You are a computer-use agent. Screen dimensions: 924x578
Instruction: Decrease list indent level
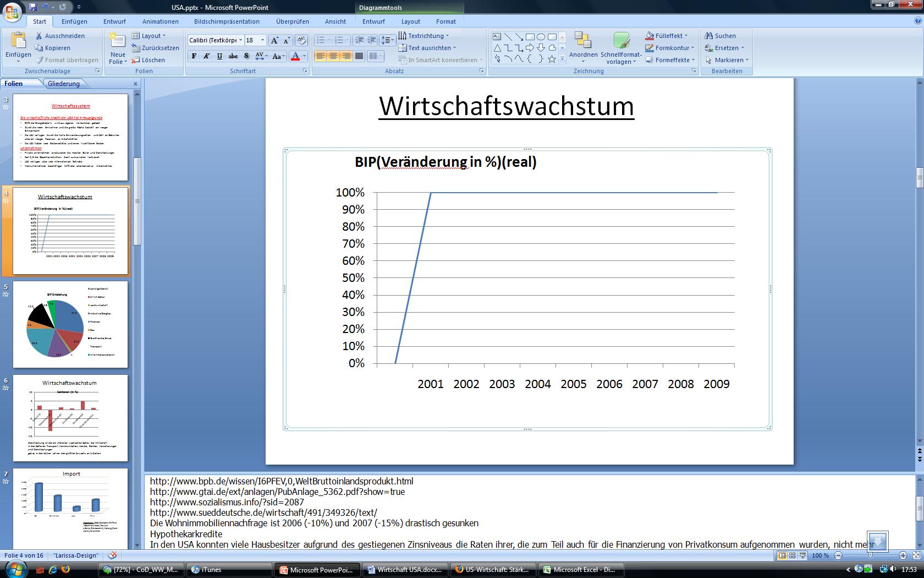point(359,40)
